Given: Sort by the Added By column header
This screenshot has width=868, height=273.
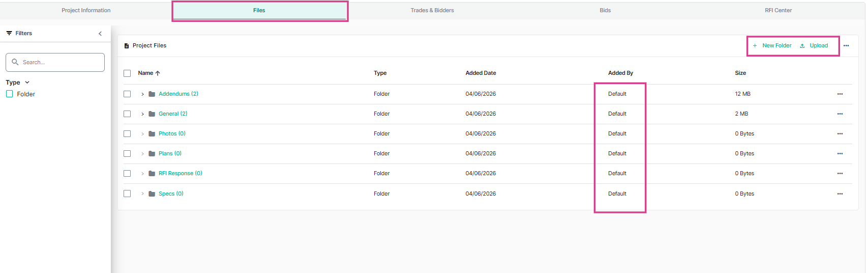Looking at the screenshot, I should pos(620,73).
